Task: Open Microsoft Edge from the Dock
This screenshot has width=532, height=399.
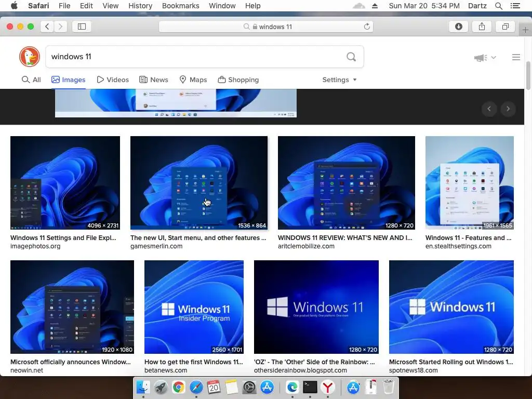Action: pos(292,387)
